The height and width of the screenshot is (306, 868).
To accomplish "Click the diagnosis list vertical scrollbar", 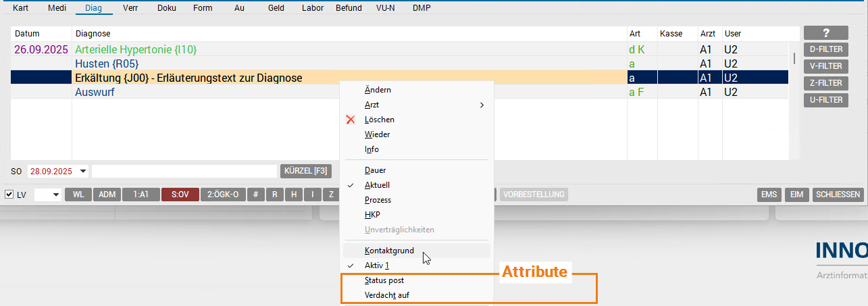I will [x=794, y=58].
